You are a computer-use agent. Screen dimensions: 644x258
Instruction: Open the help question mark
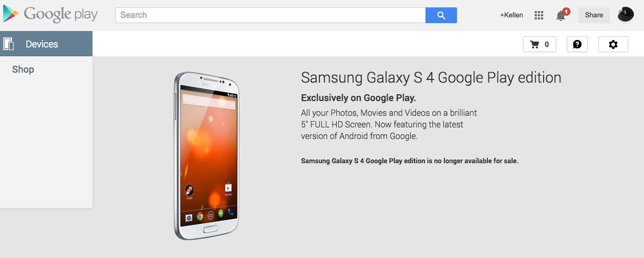577,45
